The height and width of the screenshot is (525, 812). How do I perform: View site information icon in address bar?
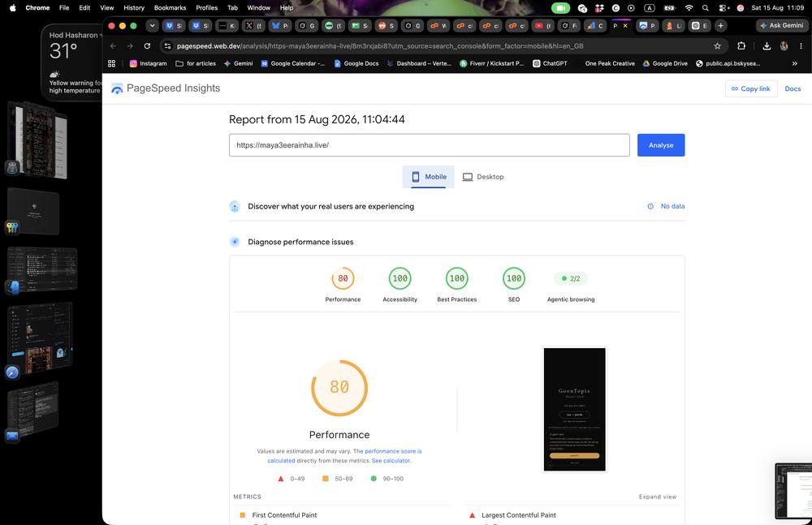[x=167, y=46]
